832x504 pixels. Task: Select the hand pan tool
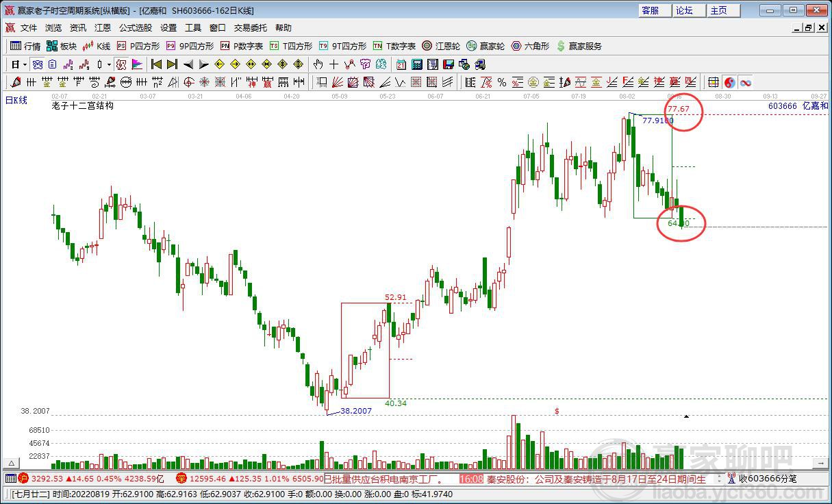tap(317, 64)
